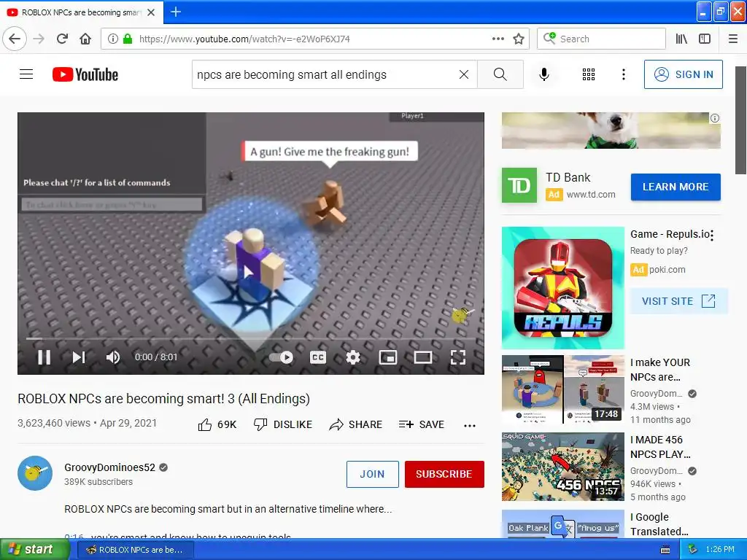The width and height of the screenshot is (747, 560).
Task: Click the SIGN IN button
Action: click(x=683, y=74)
